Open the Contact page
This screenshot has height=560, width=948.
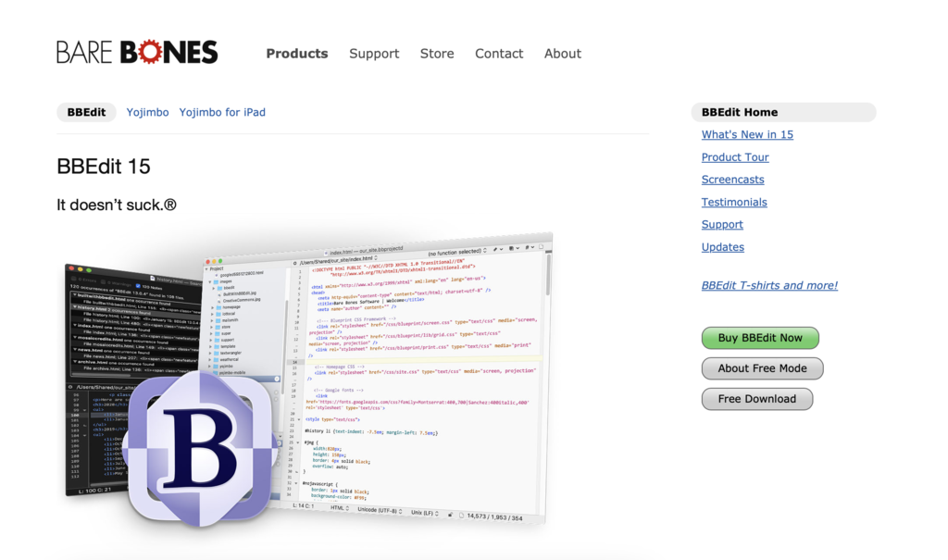(499, 53)
